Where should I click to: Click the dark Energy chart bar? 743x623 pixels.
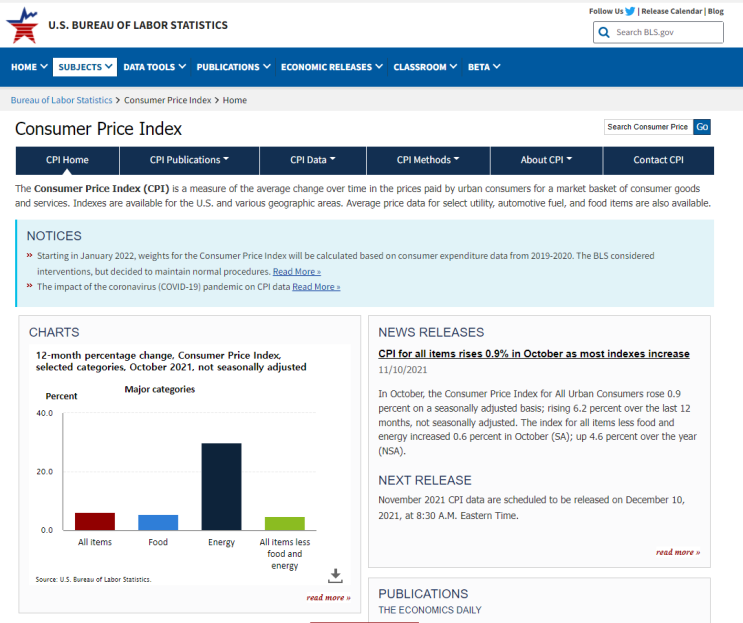[x=221, y=487]
